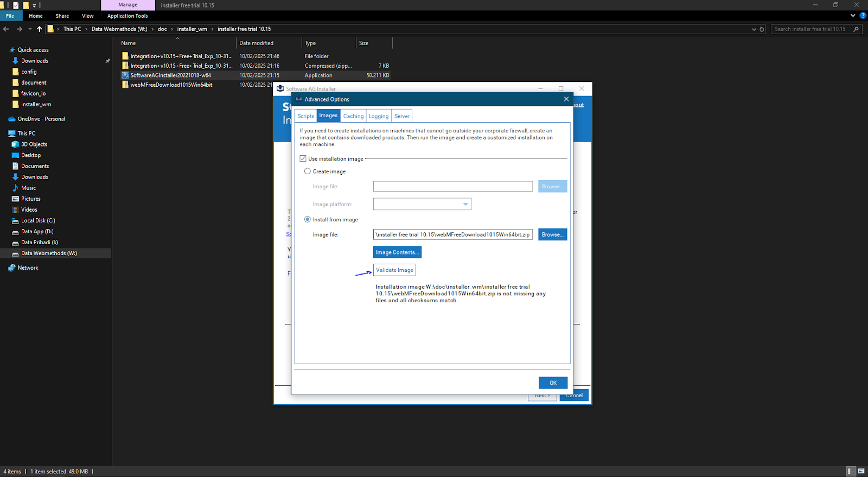
Task: Close the Advanced Options dialog
Action: 566,99
